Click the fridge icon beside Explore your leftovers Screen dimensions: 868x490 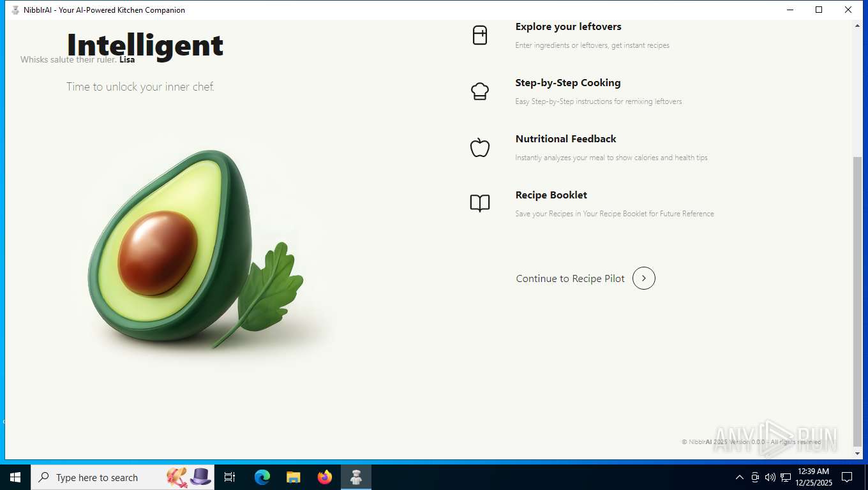pyautogui.click(x=480, y=35)
